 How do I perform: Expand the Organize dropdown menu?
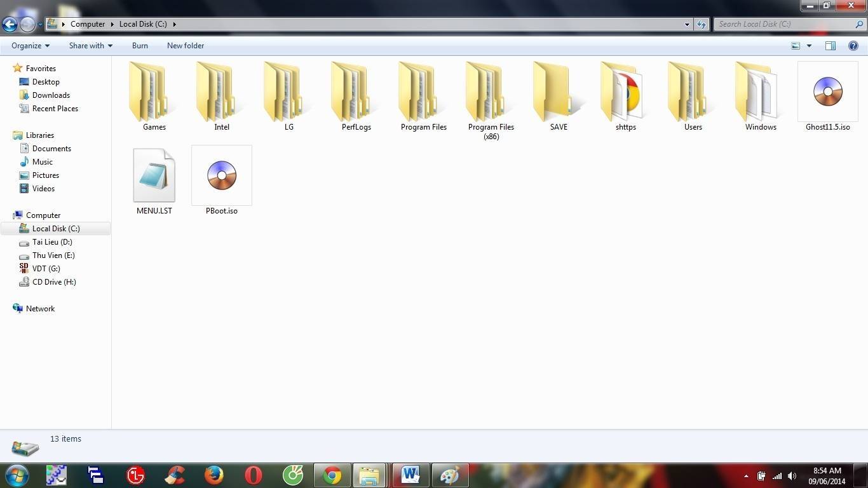31,46
